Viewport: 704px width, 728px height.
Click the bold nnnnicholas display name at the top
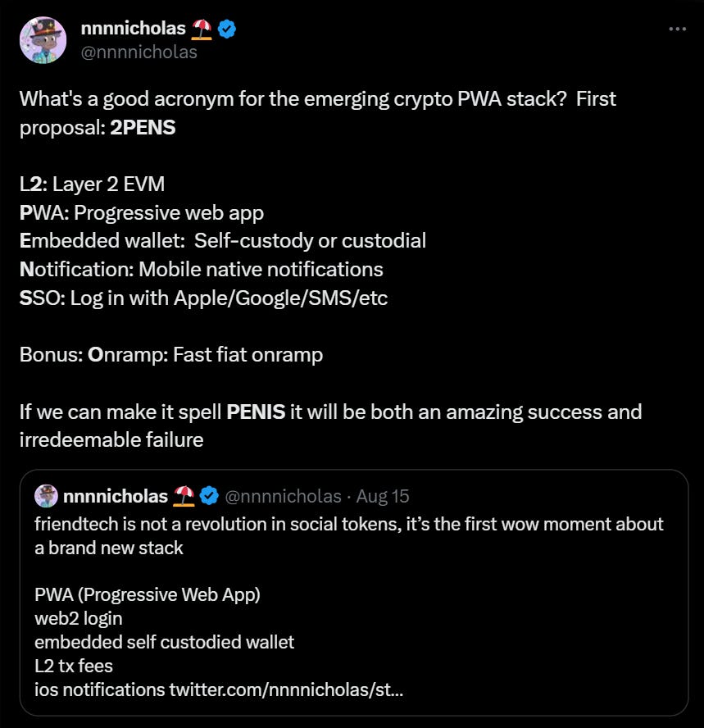[134, 30]
